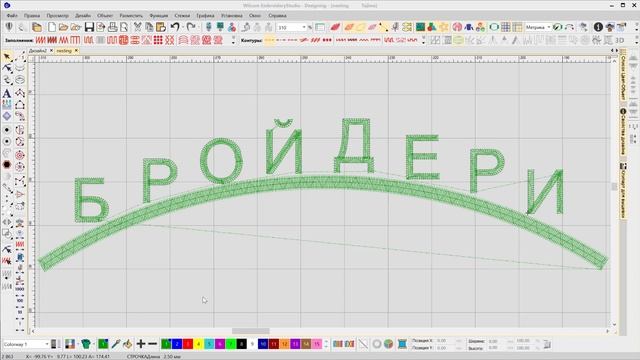Viewport: 640px width, 360px height.
Task: Open the measurement units dropdown
Action: point(549,27)
